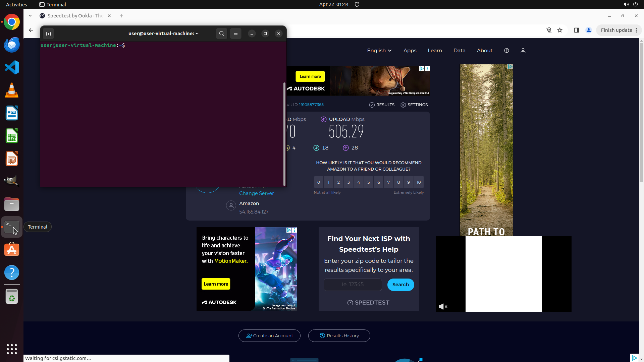Select rating 10 in the recommendation survey
Screen dimensions: 644x362
point(419,182)
